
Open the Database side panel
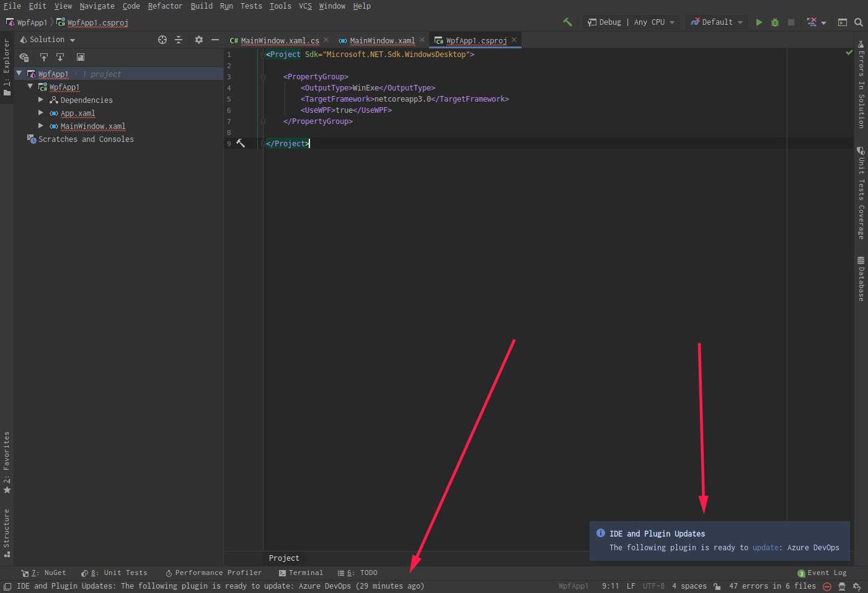click(x=861, y=279)
